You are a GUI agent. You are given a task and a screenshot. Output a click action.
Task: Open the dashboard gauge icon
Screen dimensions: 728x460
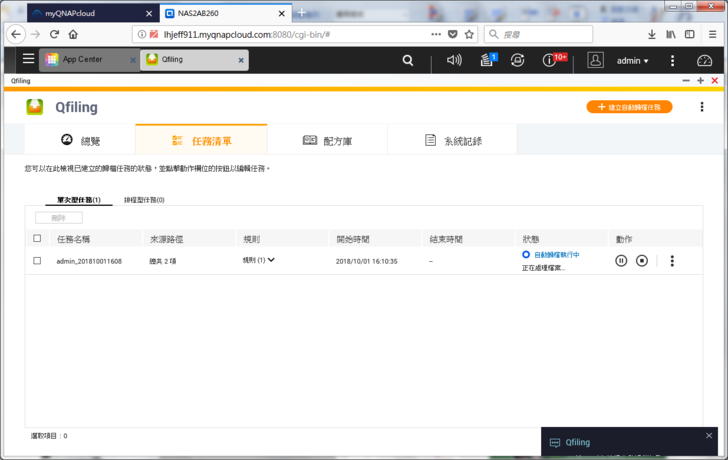point(704,60)
